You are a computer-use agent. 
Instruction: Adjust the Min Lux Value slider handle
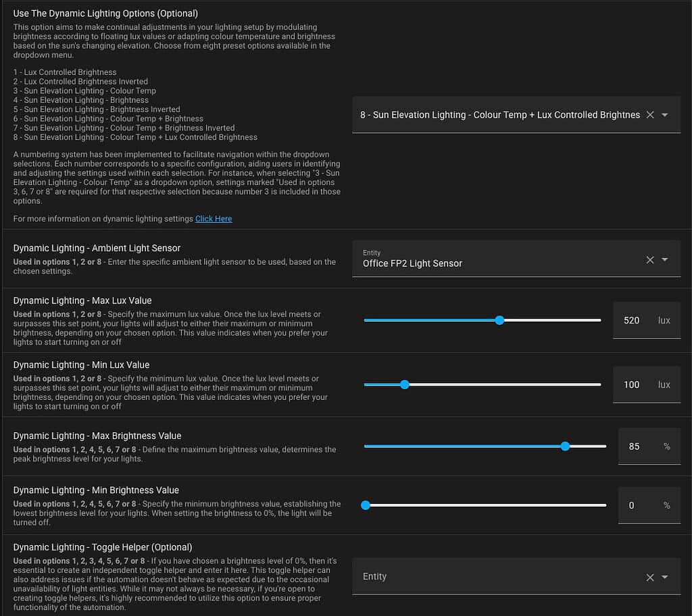405,385
